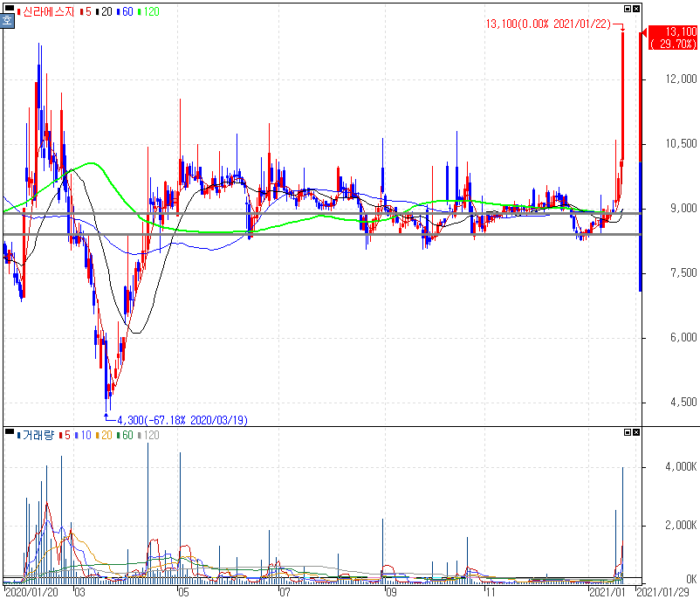Image resolution: width=700 pixels, height=599 pixels.
Task: Select the blue 10 volume average legend
Action: 83,435
